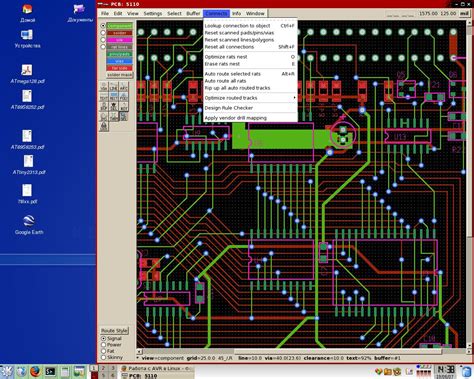Toggle the magenta layer visibility button
The image size is (474, 379).
tap(119, 40)
